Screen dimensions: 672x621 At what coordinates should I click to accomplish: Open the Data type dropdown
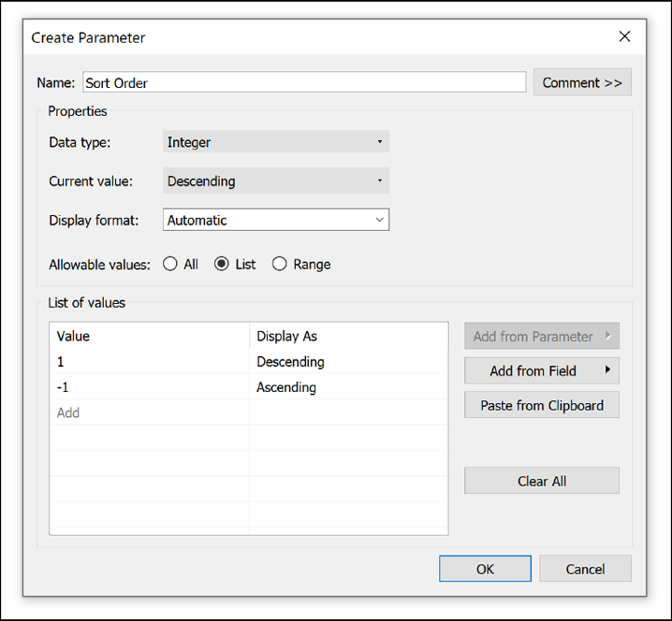click(x=275, y=142)
